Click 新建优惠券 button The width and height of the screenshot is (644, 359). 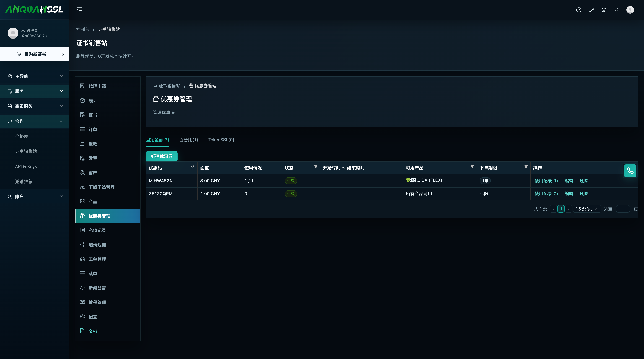pyautogui.click(x=161, y=156)
